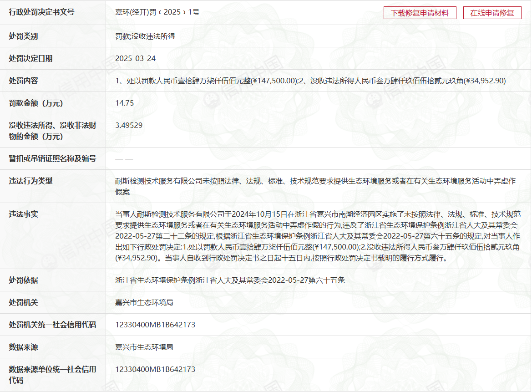This screenshot has height=392, width=532.
Task: Click the 行政处罚决定书文号 row label
Action: (42, 12)
